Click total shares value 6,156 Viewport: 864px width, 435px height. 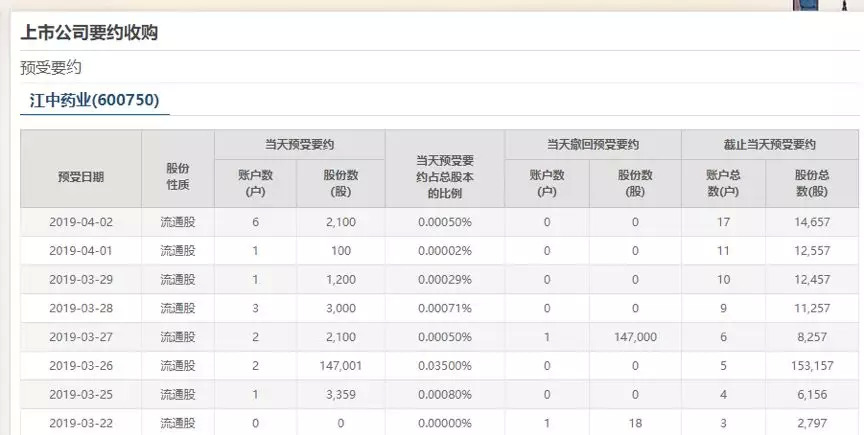click(812, 394)
